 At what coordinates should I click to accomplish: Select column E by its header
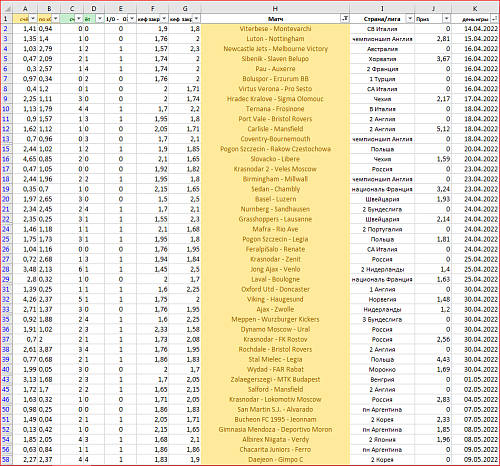pyautogui.click(x=120, y=9)
